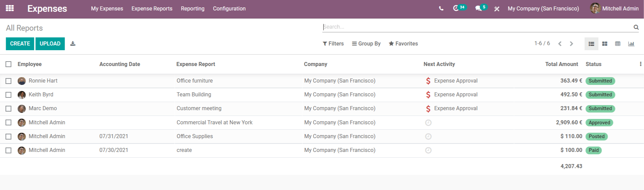Click Marc Demo's avatar

(x=22, y=108)
